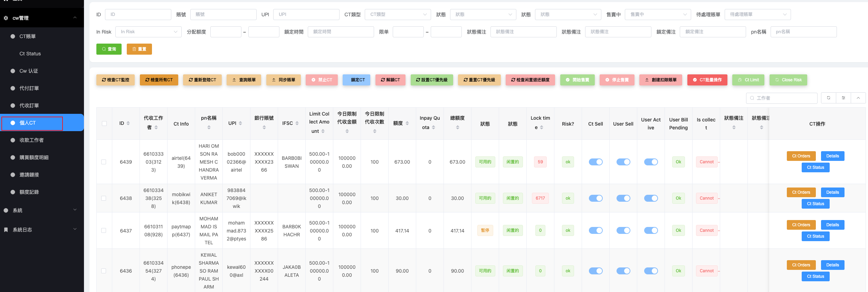The image size is (868, 292).
Task: Open the In Risk dropdown filter
Action: (x=148, y=32)
